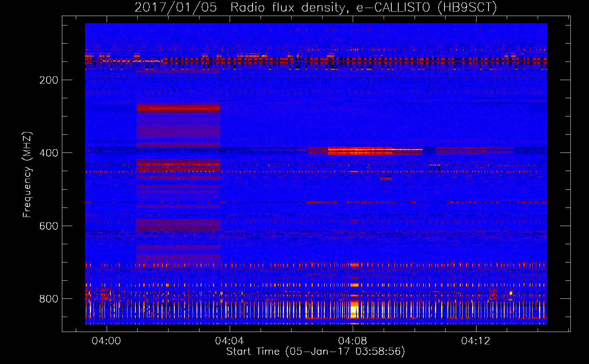Click the '400' frequency tick label
The image size is (589, 364).
point(49,153)
